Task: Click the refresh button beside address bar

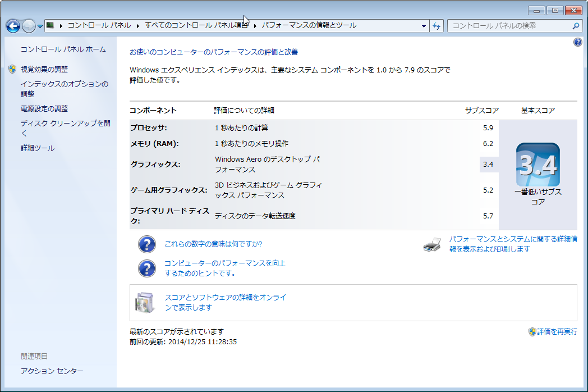Action: [x=437, y=26]
